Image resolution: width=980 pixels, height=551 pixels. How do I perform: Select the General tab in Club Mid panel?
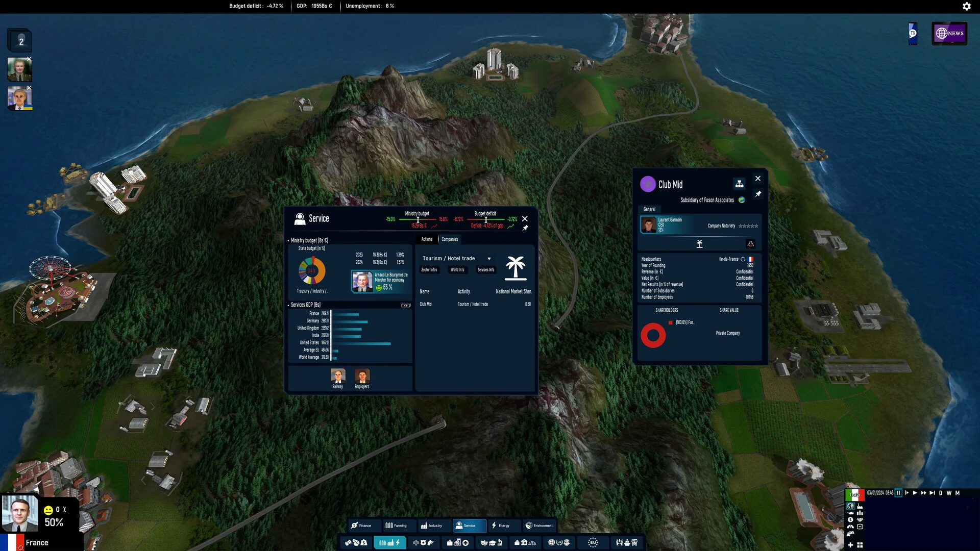pos(649,209)
